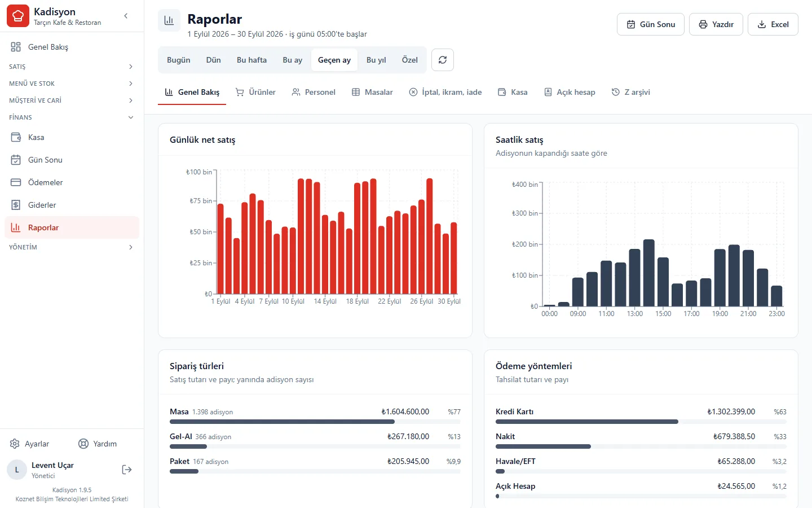This screenshot has height=508, width=812.
Task: Go to Genel Bakış in sidebar
Action: pos(72,47)
